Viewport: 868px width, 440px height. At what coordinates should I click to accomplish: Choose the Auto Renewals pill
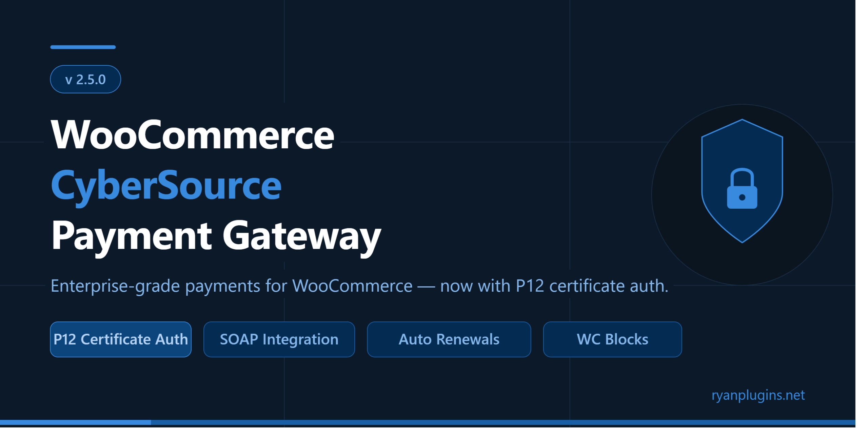point(449,339)
